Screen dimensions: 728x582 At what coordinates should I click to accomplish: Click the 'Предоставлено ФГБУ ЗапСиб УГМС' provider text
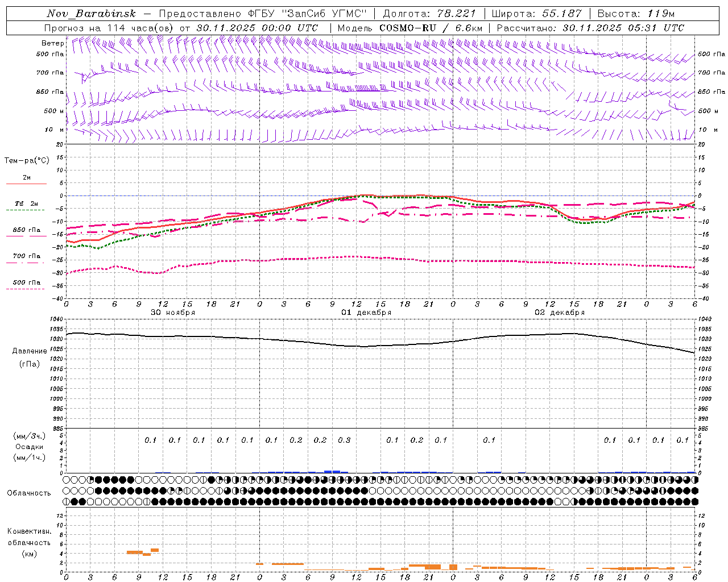click(x=263, y=14)
